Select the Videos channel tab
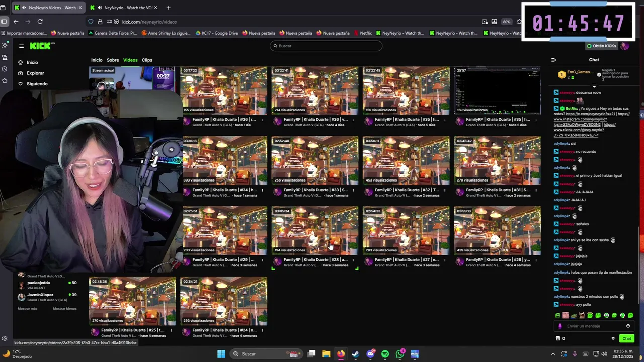The image size is (644, 362). 130,60
